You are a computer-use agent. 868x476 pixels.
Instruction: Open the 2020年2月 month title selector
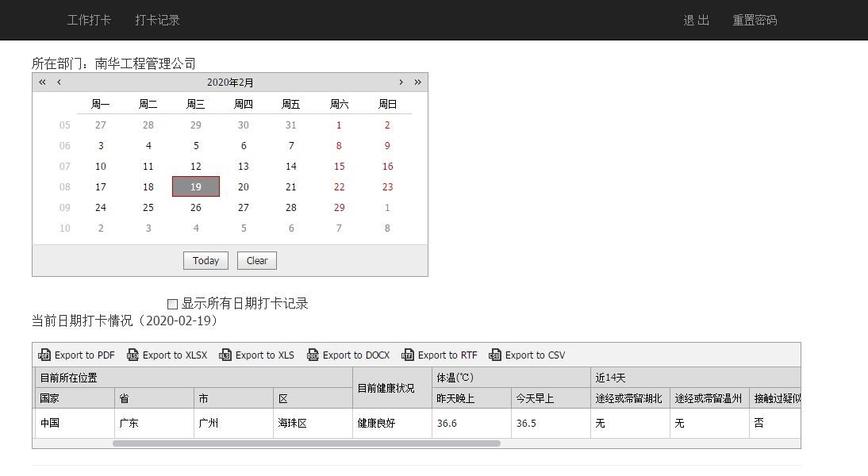(230, 83)
